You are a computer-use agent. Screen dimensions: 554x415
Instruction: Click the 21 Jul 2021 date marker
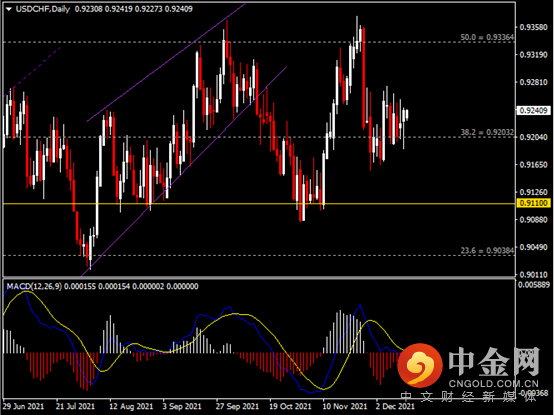75,406
